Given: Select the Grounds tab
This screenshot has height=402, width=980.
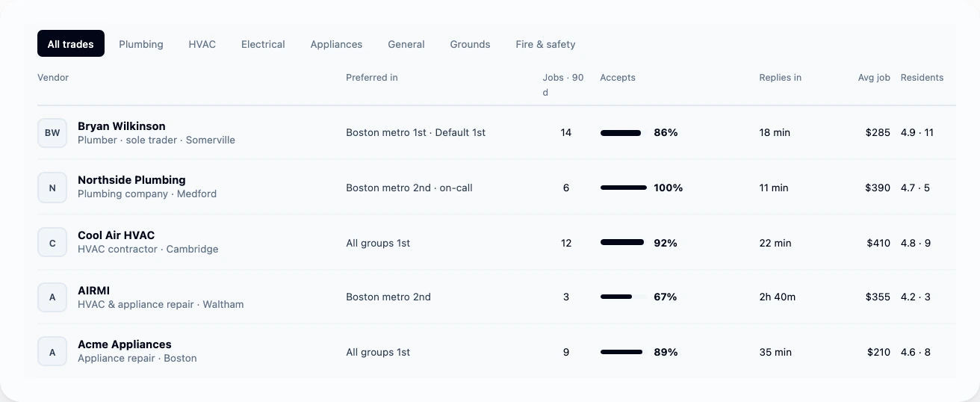Looking at the screenshot, I should (470, 44).
